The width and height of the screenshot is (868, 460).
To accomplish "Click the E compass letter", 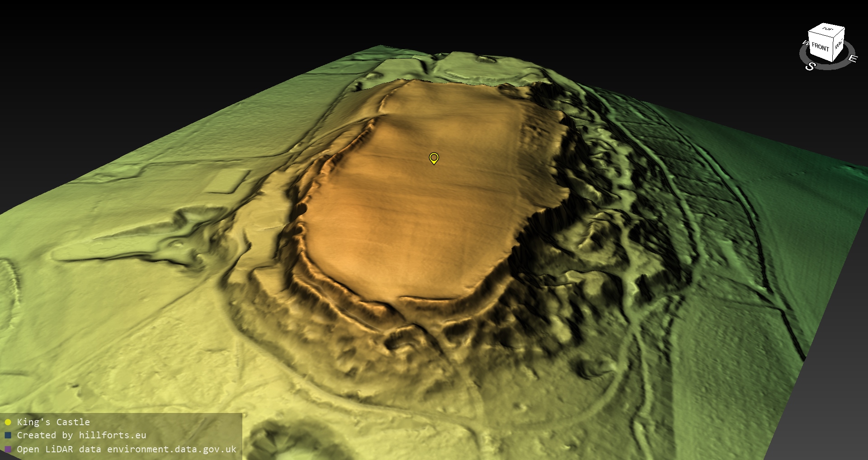I will 852,58.
